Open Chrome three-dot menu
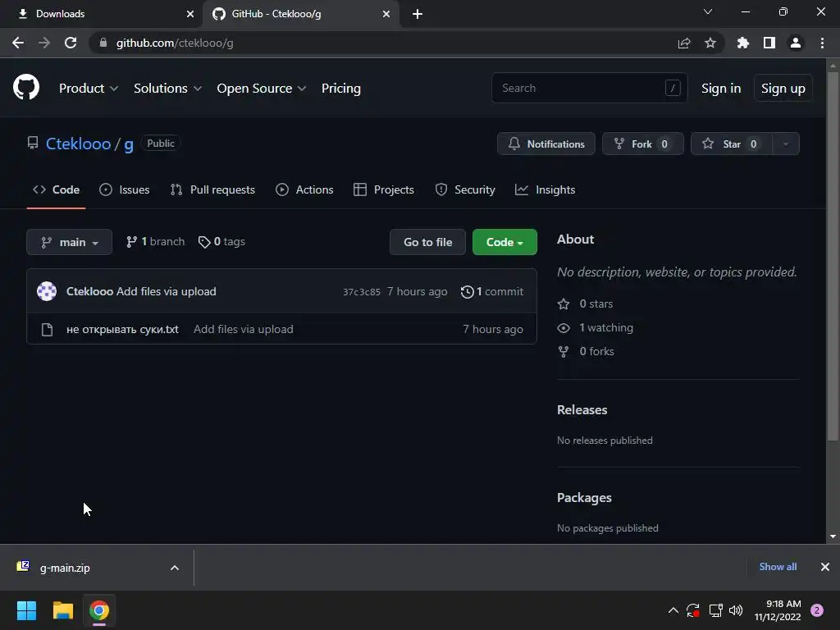 click(822, 43)
